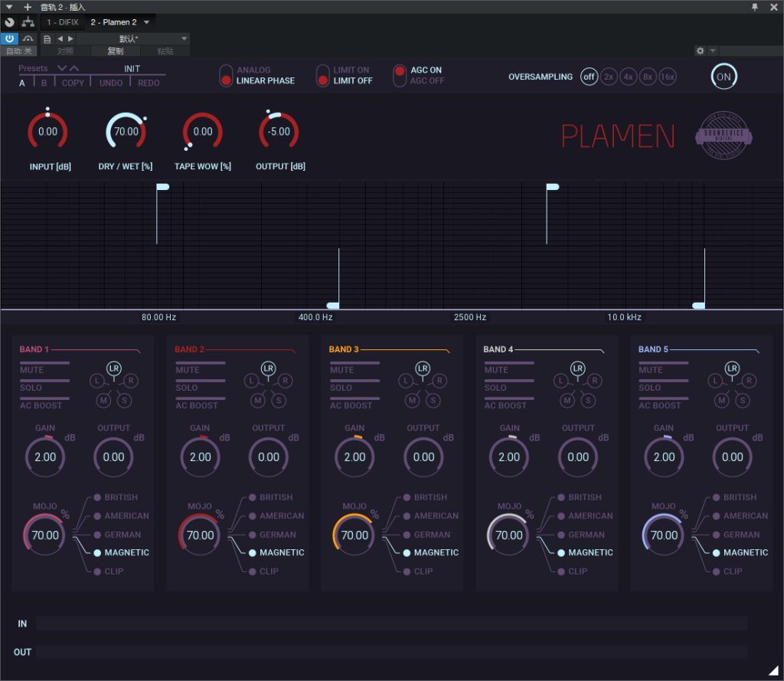
Task: Click the add insert plus icon
Action: (28, 7)
